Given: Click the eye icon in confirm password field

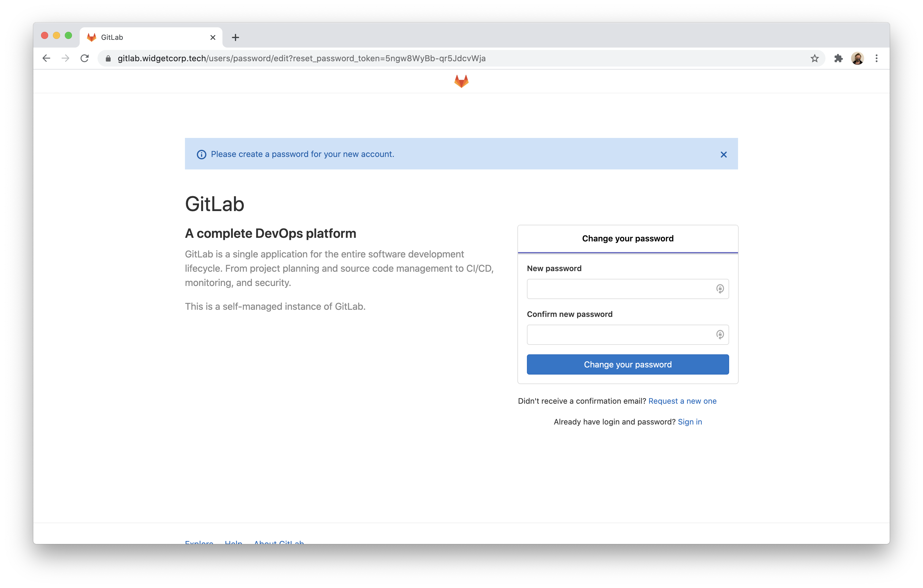Looking at the screenshot, I should click(x=719, y=334).
